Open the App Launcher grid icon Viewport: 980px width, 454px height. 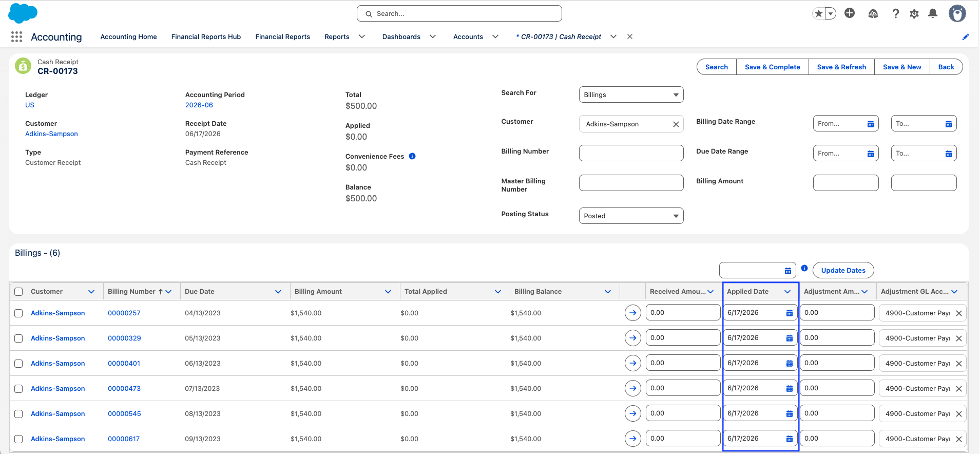(16, 36)
